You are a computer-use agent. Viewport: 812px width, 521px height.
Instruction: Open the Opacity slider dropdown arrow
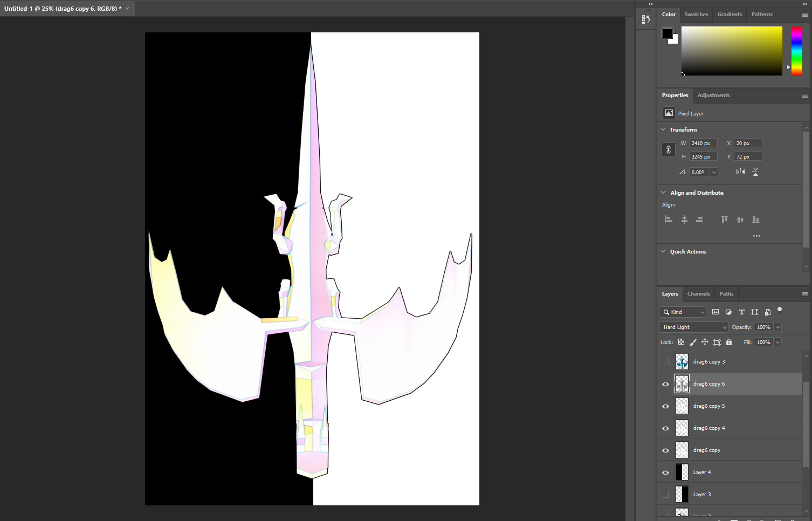click(x=778, y=327)
